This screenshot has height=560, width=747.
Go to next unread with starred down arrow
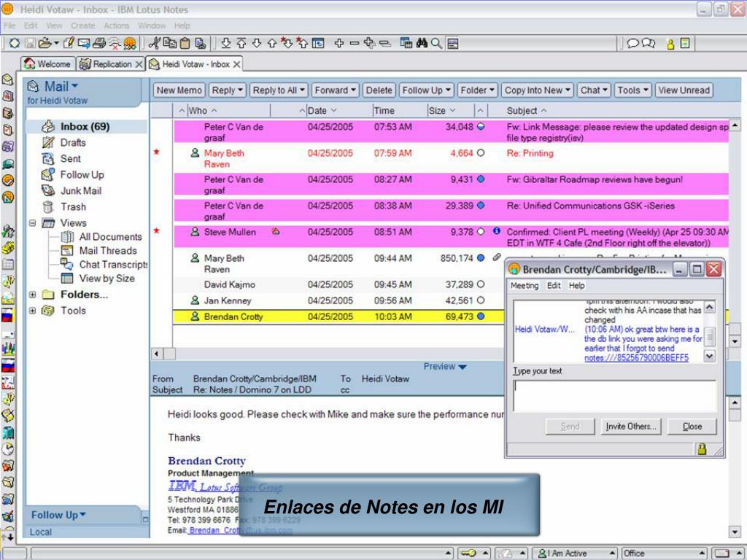pyautogui.click(x=287, y=43)
